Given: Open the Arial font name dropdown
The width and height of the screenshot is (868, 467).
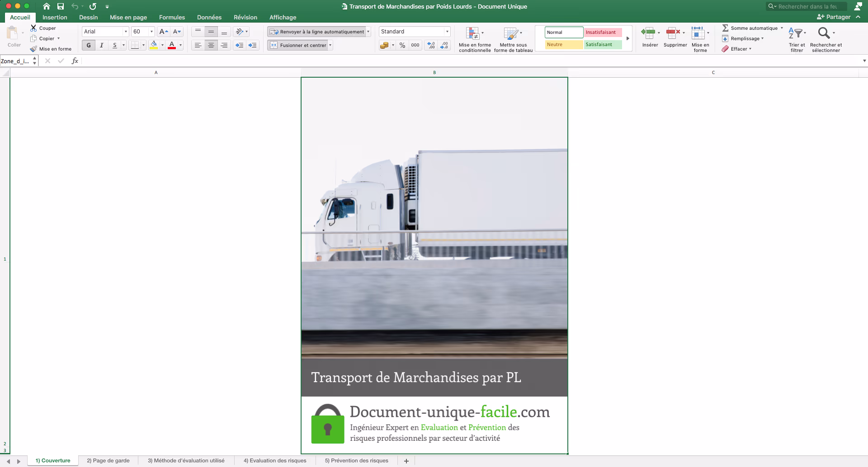Looking at the screenshot, I should click(126, 32).
